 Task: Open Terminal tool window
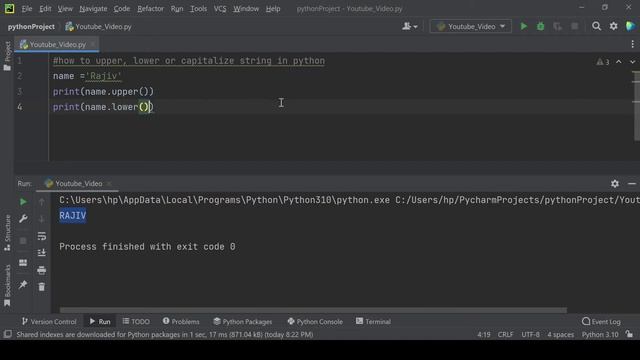pyautogui.click(x=373, y=322)
